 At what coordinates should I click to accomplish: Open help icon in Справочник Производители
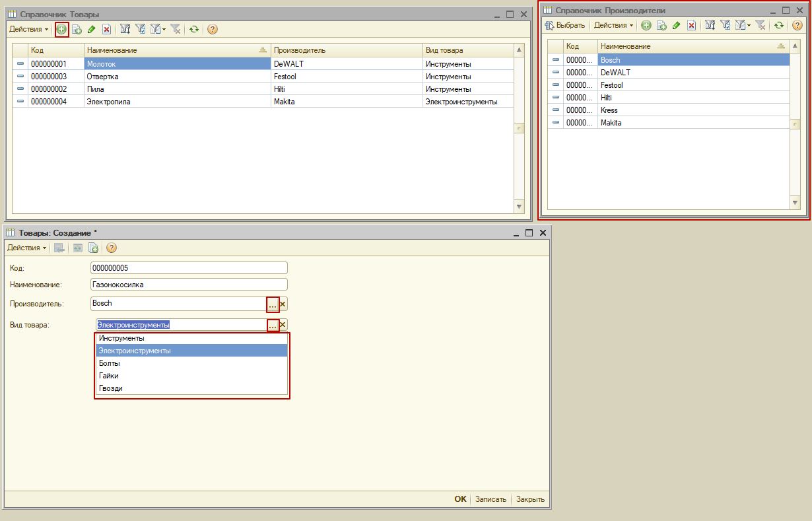[797, 25]
